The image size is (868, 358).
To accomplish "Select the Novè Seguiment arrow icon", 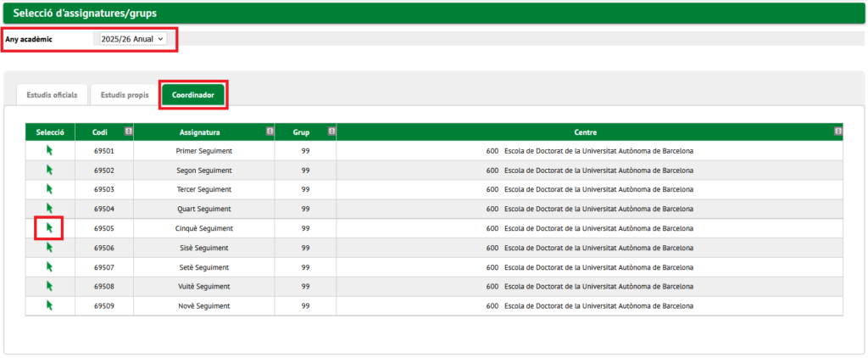I will tap(49, 305).
